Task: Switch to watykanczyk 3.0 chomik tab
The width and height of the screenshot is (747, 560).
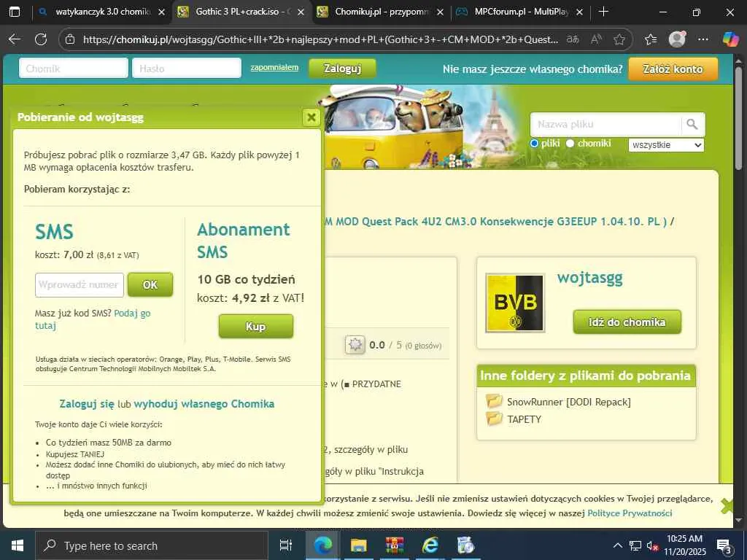Action: click(x=102, y=12)
